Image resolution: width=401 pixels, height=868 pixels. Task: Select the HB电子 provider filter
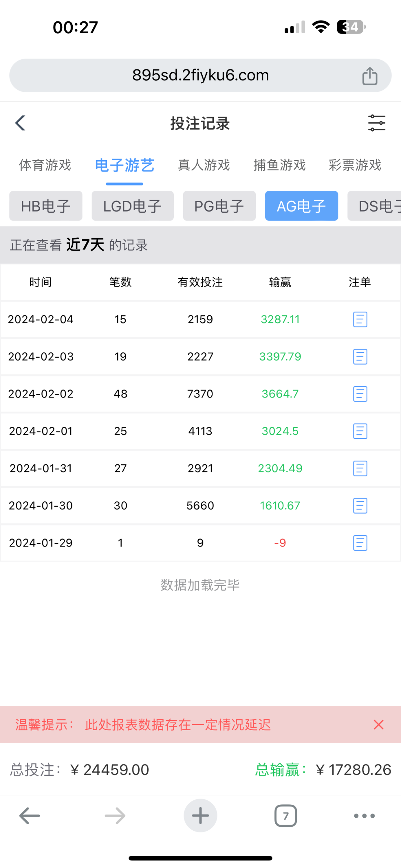46,206
